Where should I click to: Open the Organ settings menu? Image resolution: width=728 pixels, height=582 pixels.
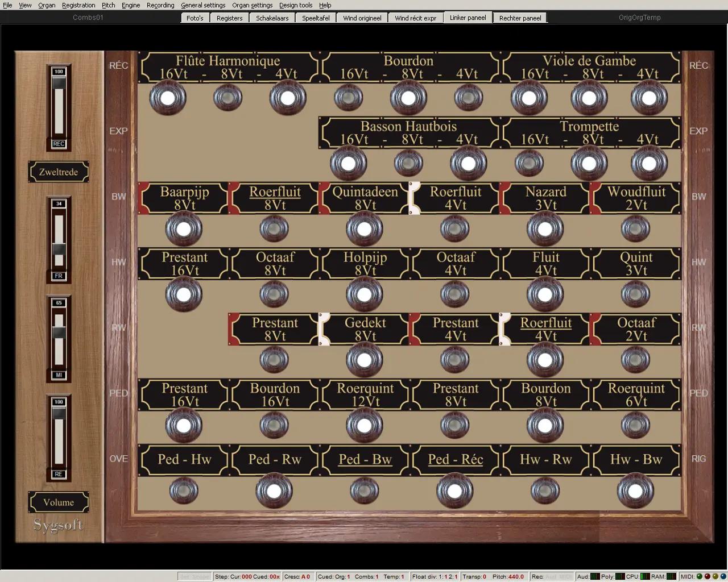(252, 5)
